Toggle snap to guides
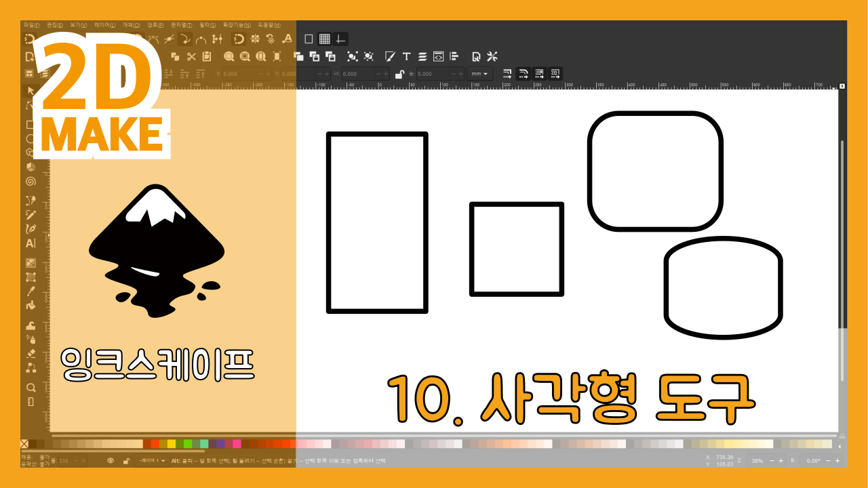The image size is (868, 488). (340, 39)
